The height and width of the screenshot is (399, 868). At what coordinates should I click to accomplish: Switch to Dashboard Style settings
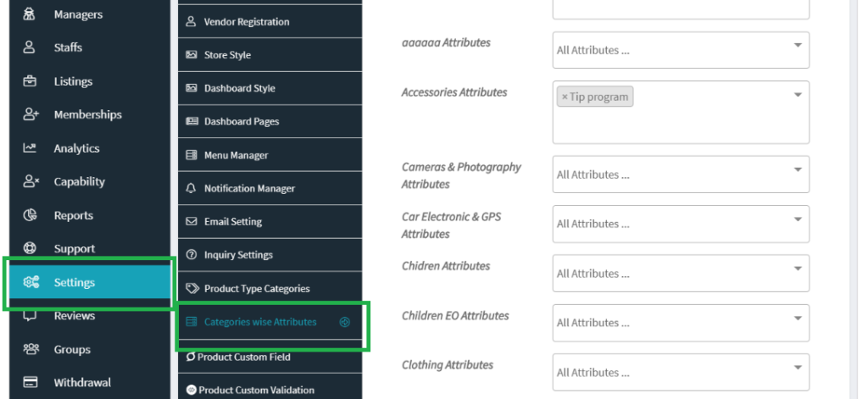click(x=270, y=88)
